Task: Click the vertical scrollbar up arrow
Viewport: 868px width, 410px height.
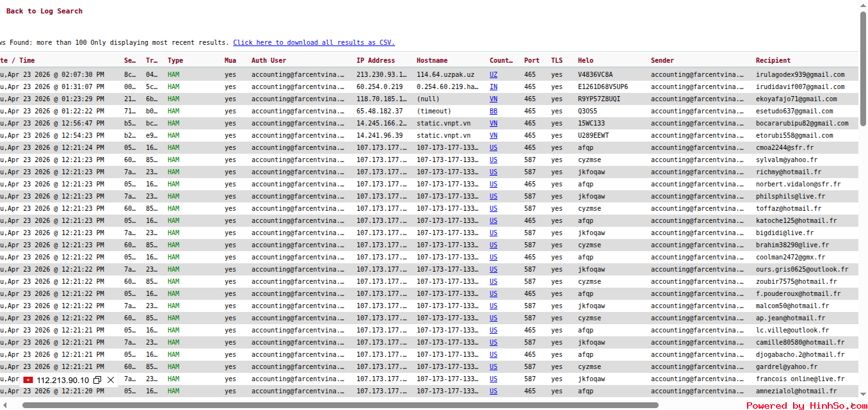Action: (863, 5)
